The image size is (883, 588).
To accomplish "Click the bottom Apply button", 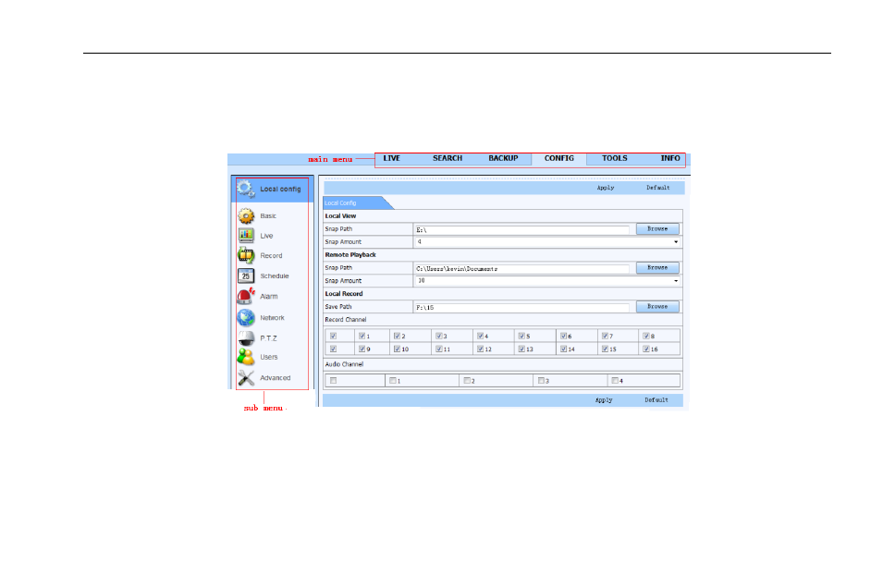I will pos(604,400).
